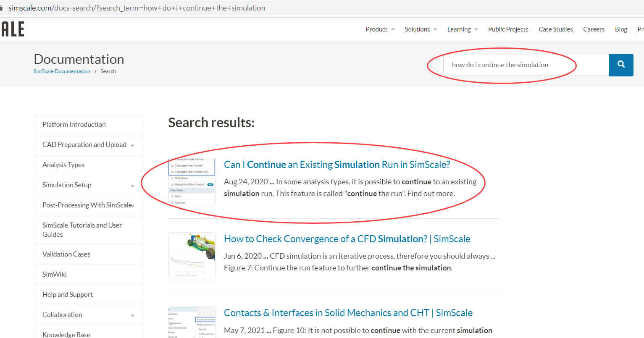
Task: Click the Search breadcrumb text
Action: coord(108,71)
